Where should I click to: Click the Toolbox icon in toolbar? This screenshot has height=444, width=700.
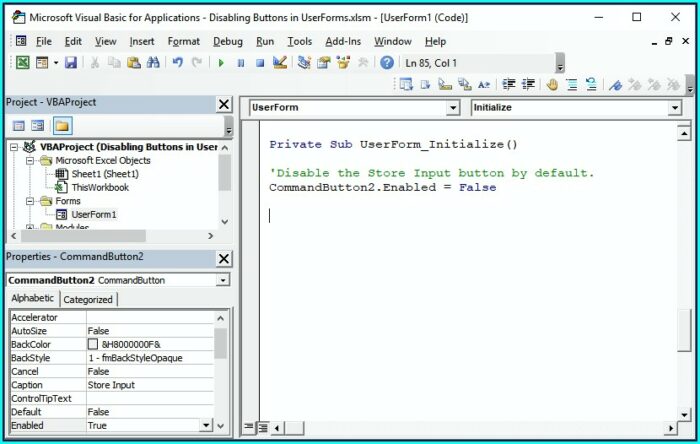pos(362,62)
